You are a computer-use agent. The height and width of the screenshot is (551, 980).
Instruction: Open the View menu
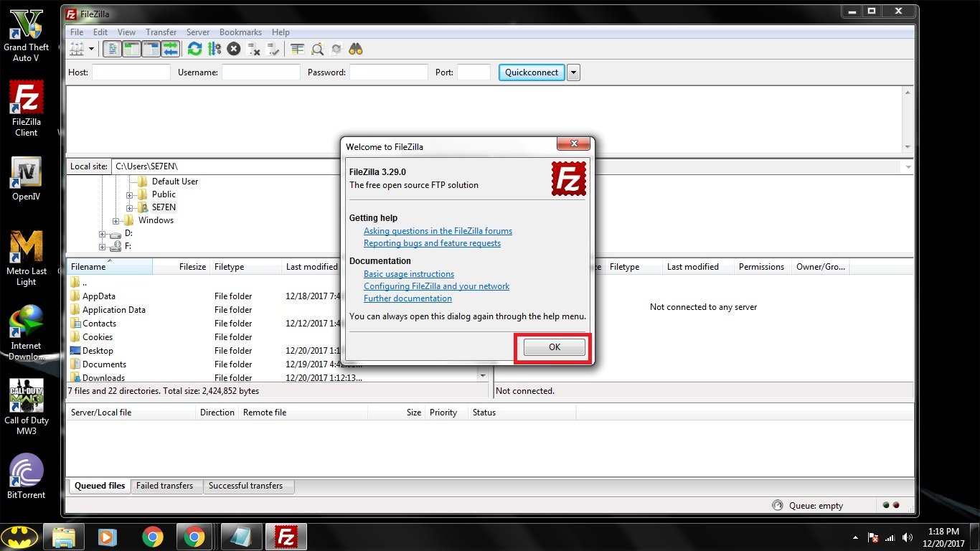coord(126,32)
